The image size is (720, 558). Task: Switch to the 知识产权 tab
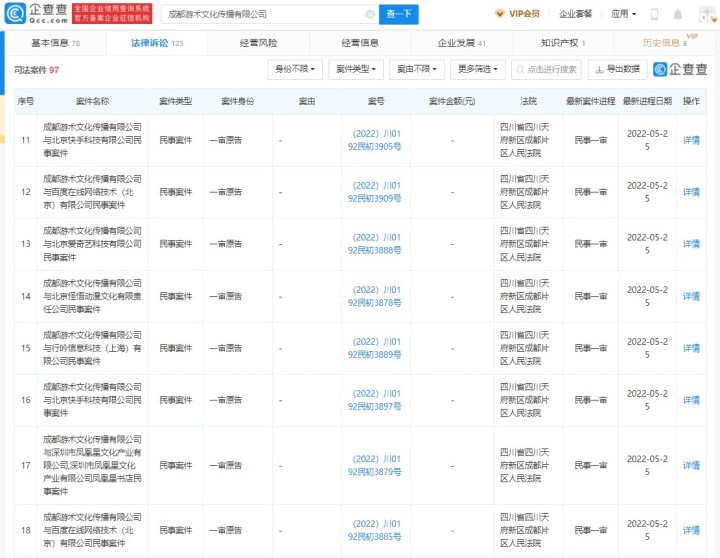(563, 43)
